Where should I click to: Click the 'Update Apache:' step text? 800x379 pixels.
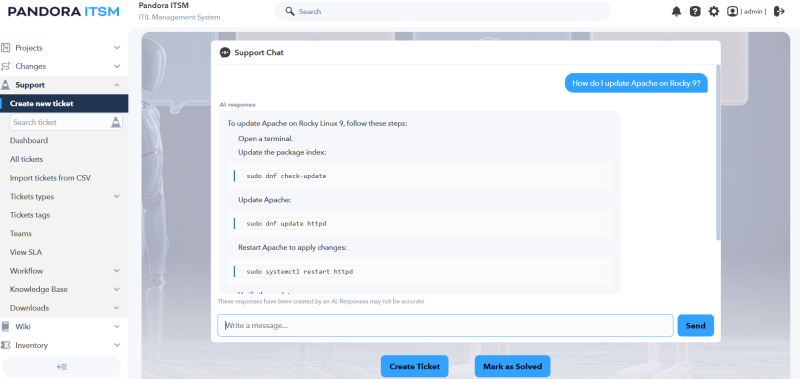(264, 200)
